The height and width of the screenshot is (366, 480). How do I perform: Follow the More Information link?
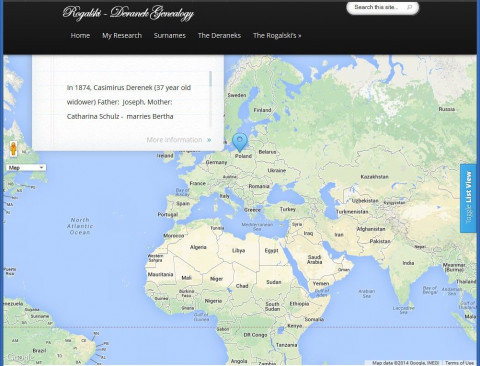click(x=174, y=140)
